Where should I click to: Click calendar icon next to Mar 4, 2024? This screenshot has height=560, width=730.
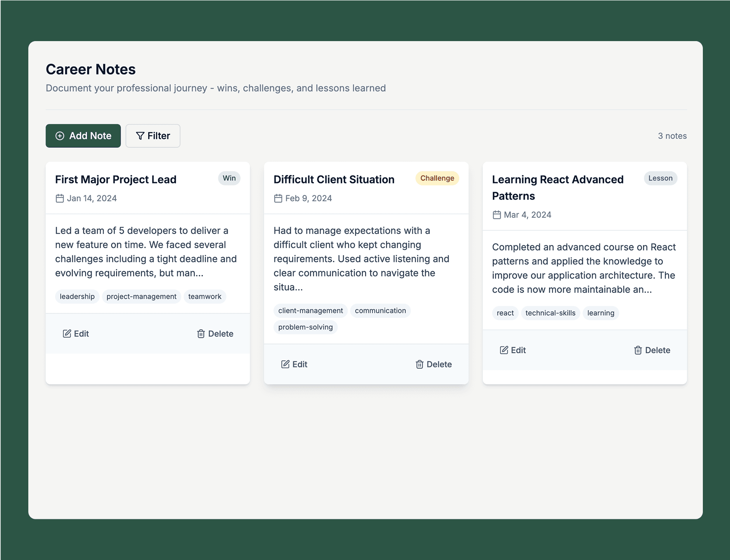496,215
